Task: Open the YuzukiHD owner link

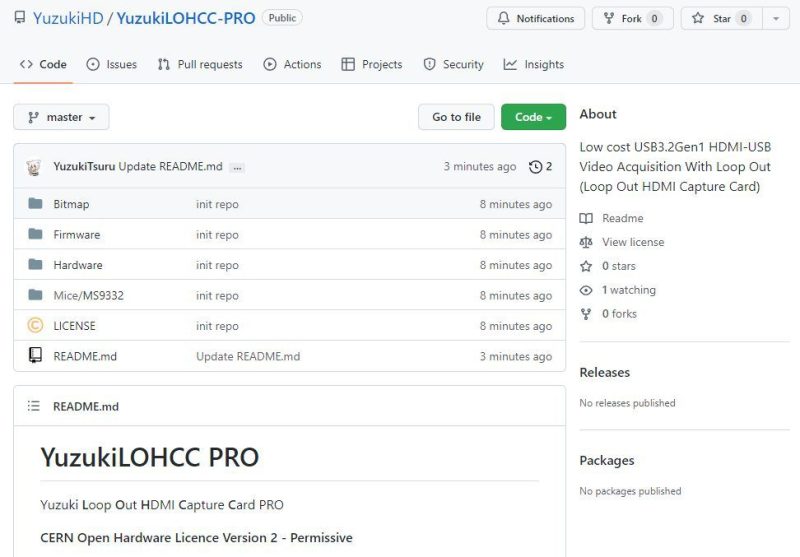Action: [67, 18]
